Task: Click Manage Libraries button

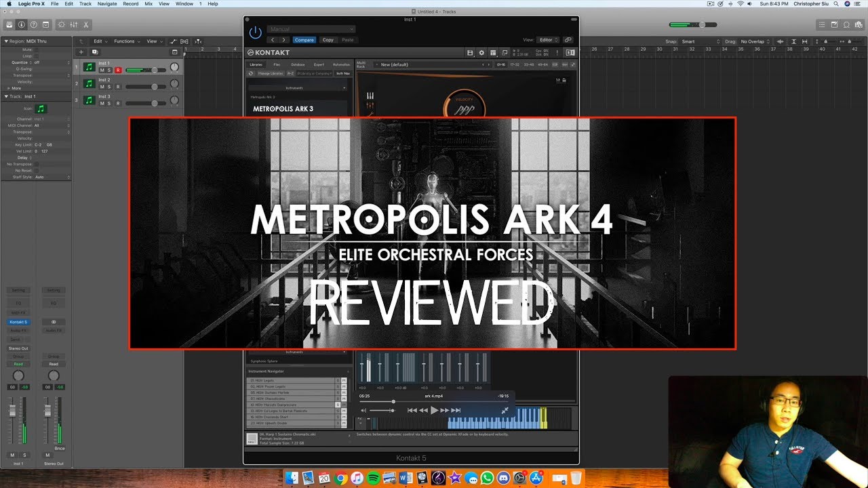Action: pyautogui.click(x=271, y=73)
